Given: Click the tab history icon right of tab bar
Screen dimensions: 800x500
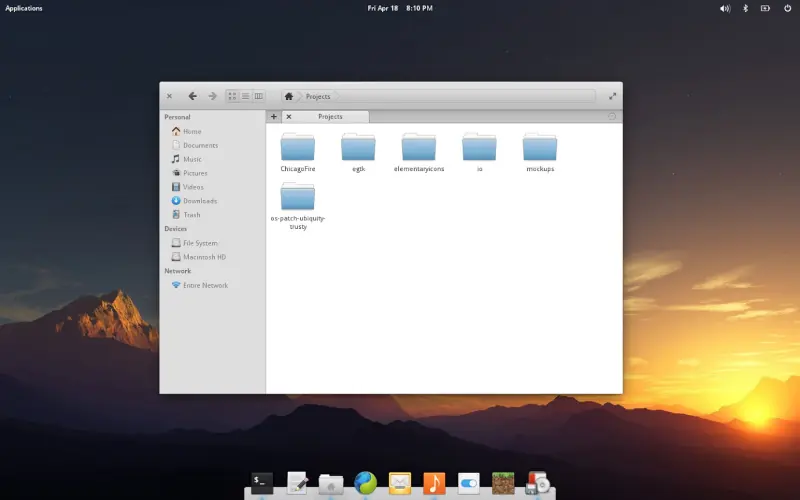Looking at the screenshot, I should [612, 117].
